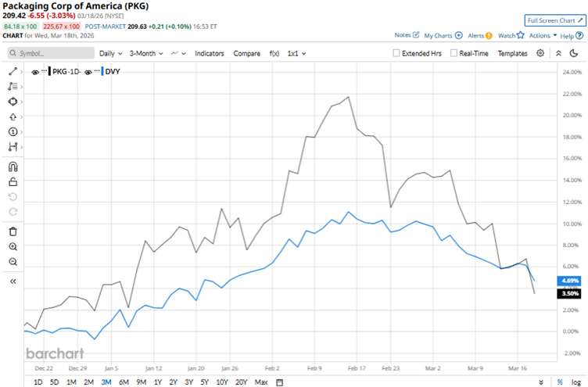Click the 3.50% PKG price label
The height and width of the screenshot is (387, 588).
[569, 293]
